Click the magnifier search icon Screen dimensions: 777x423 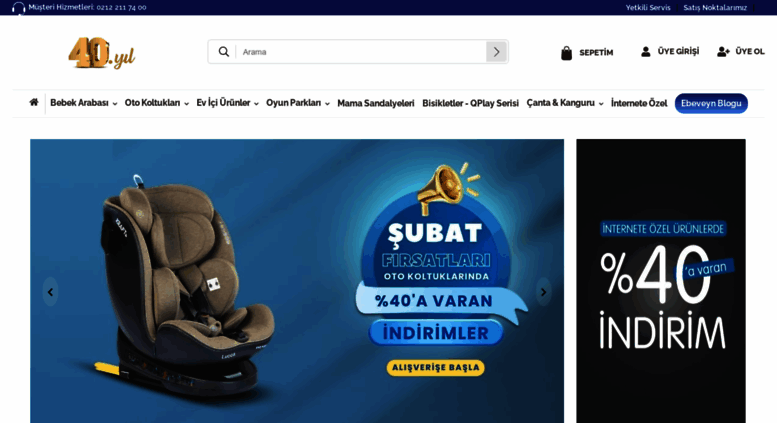click(224, 52)
